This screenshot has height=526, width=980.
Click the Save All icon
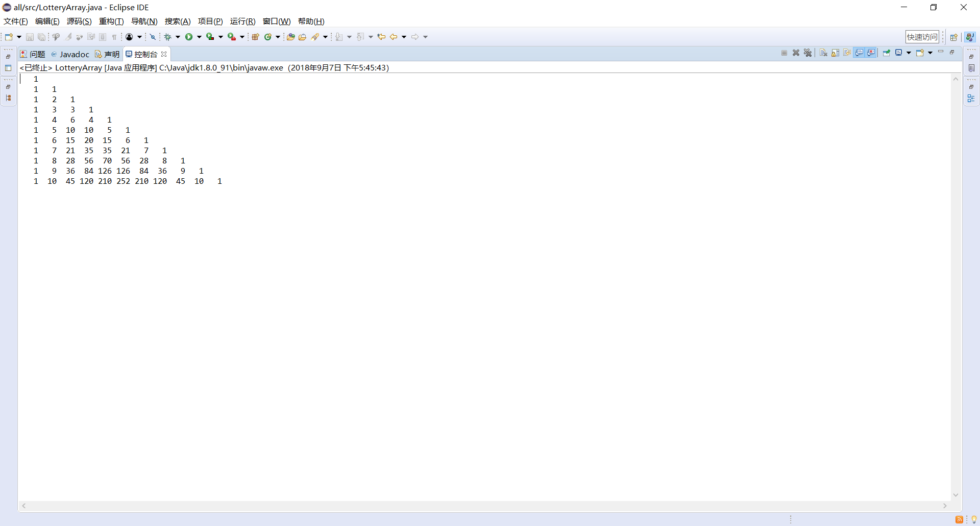(41, 37)
